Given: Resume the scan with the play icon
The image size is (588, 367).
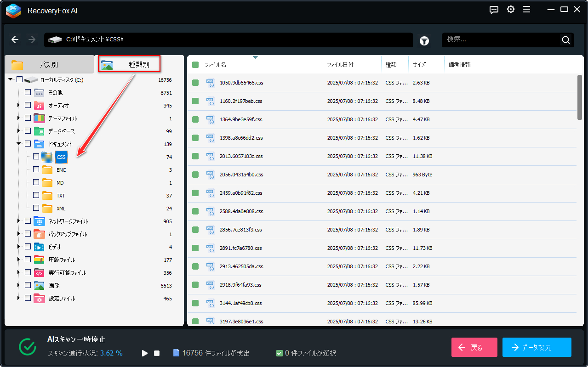Looking at the screenshot, I should point(145,353).
